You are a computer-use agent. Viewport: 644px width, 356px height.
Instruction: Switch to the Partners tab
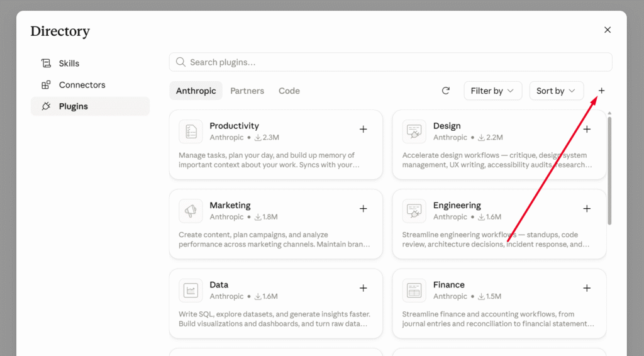(x=247, y=91)
